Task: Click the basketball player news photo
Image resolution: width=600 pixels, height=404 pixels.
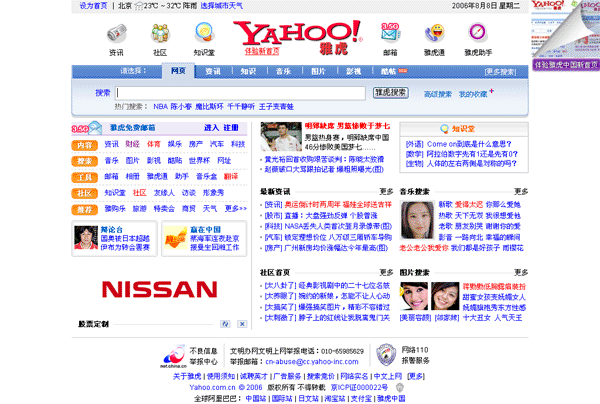Action: click(x=281, y=137)
